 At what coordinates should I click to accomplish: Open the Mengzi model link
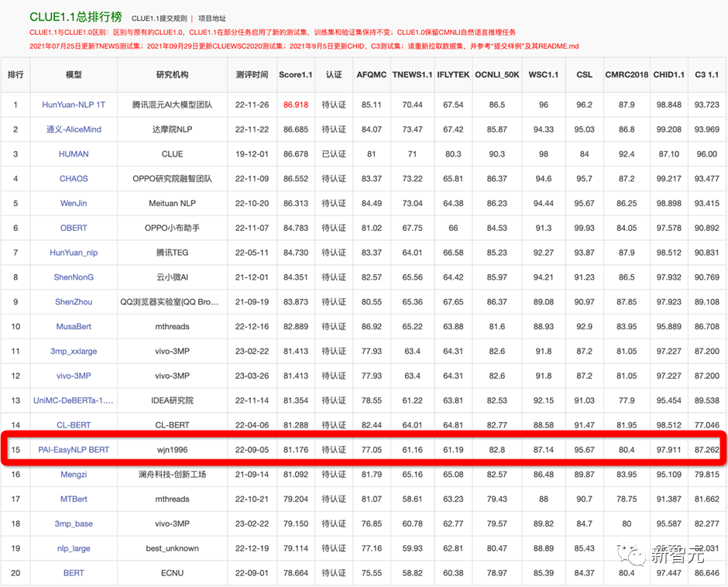pos(73,475)
